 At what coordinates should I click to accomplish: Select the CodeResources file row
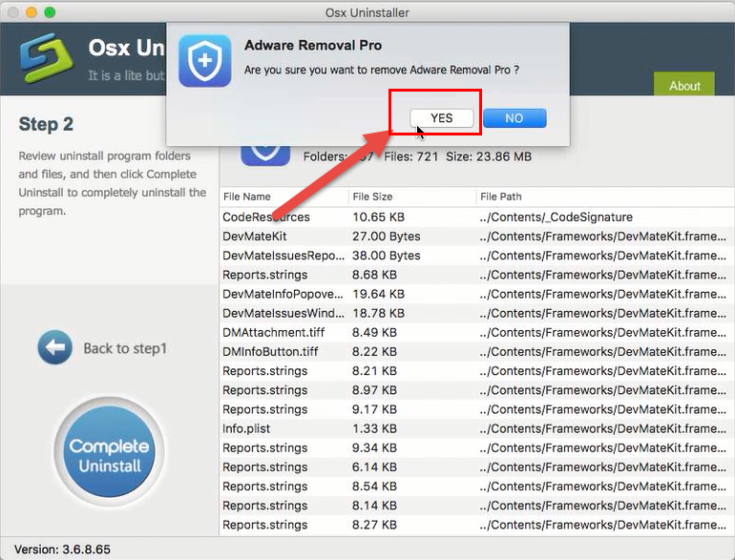[476, 217]
